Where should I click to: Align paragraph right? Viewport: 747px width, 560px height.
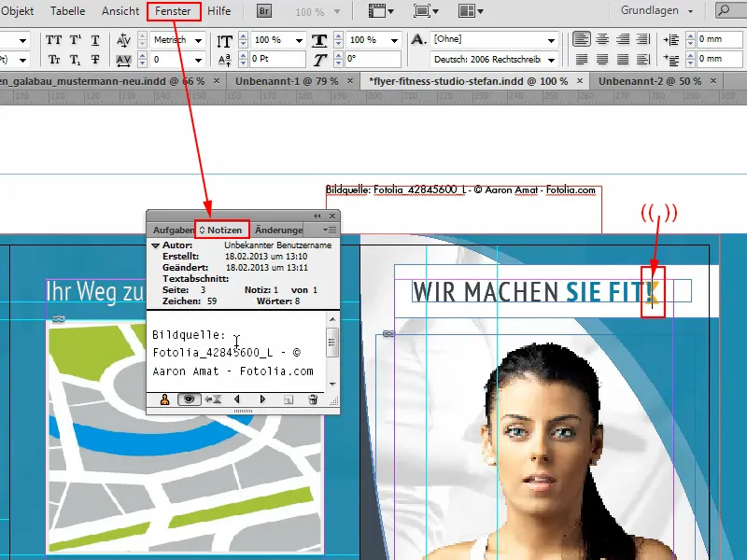pyautogui.click(x=623, y=39)
